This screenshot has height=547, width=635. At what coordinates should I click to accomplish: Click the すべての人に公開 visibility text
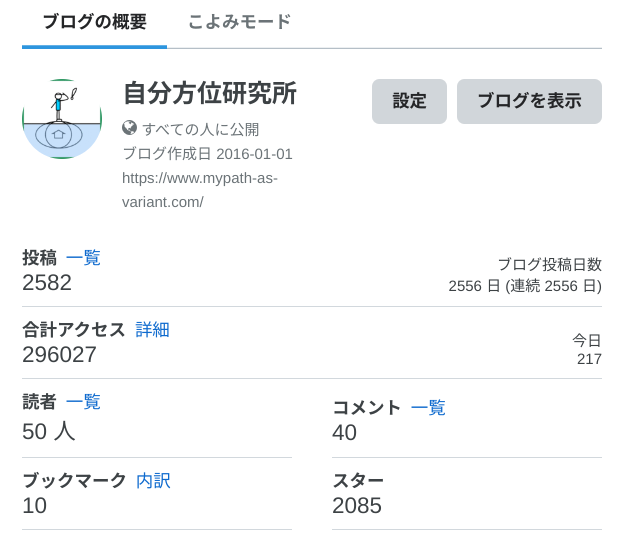pyautogui.click(x=200, y=129)
